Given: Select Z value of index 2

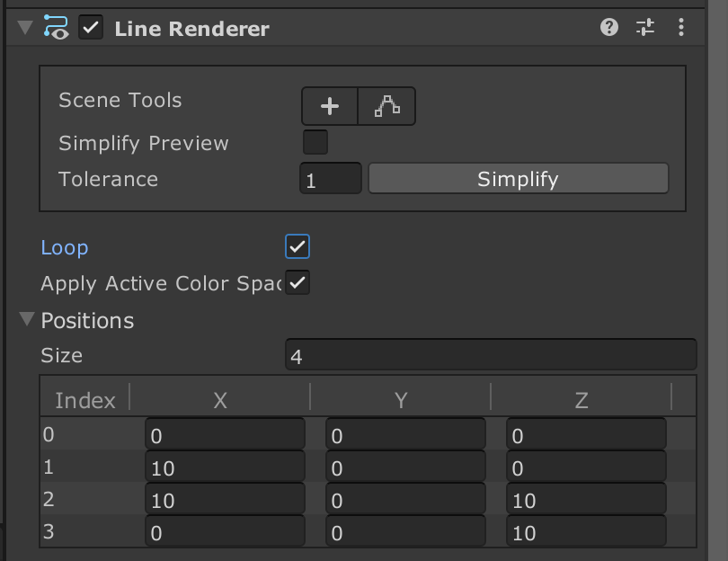Looking at the screenshot, I should point(586,499).
